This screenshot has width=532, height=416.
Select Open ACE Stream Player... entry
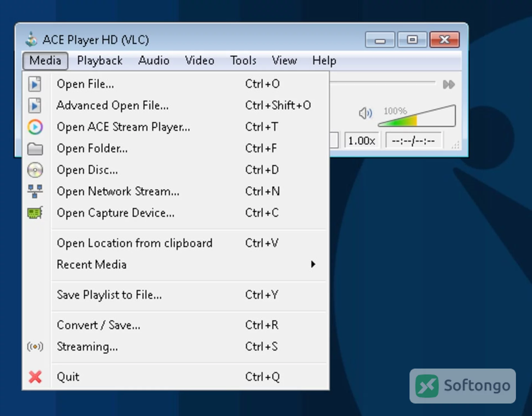(176, 127)
